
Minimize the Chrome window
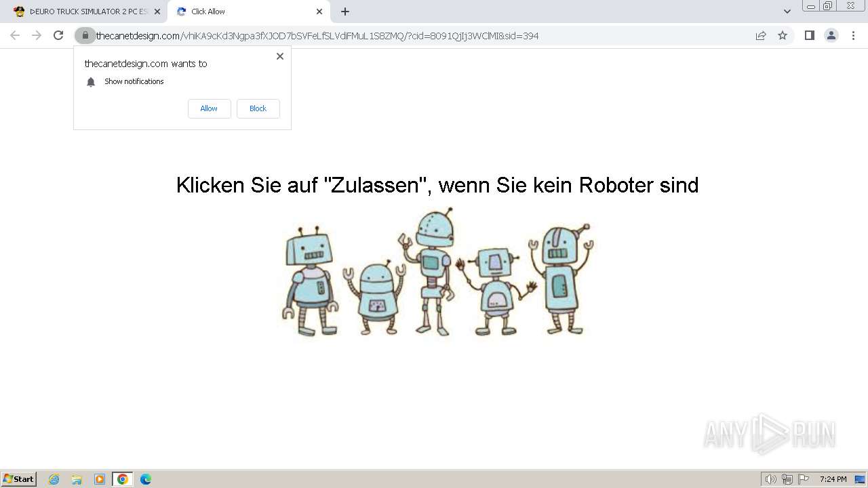pos(810,6)
